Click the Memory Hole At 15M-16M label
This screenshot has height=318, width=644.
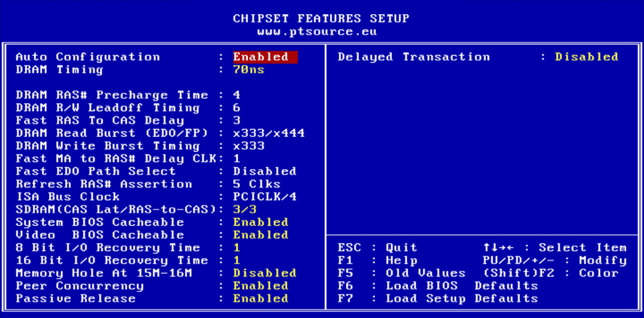tap(104, 273)
